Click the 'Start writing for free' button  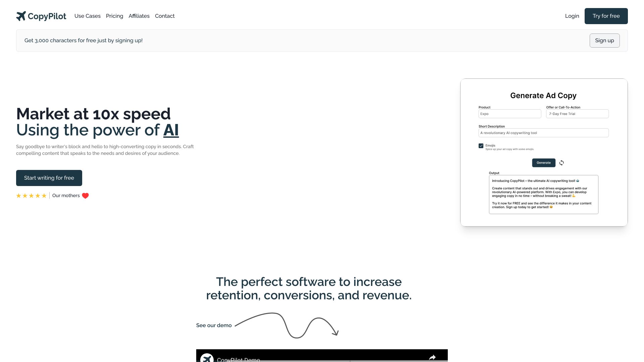coord(49,178)
